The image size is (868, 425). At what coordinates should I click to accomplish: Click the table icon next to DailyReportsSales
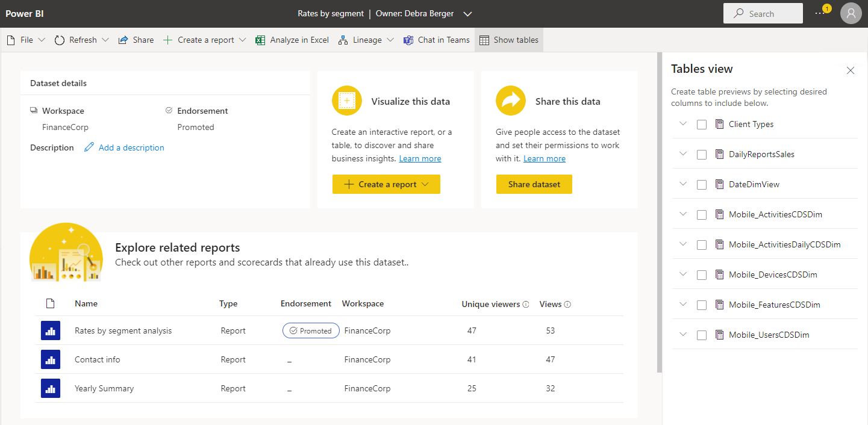tap(719, 154)
